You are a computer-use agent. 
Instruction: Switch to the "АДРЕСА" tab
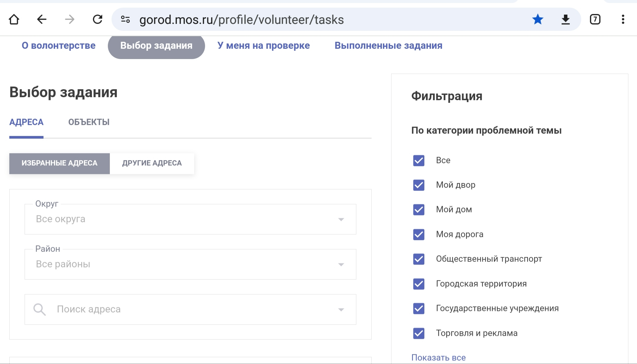click(26, 122)
